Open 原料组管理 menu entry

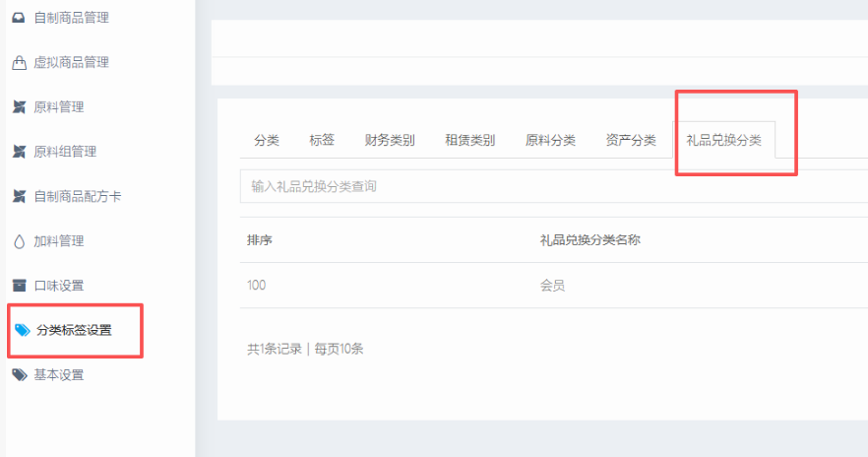pyautogui.click(x=65, y=152)
